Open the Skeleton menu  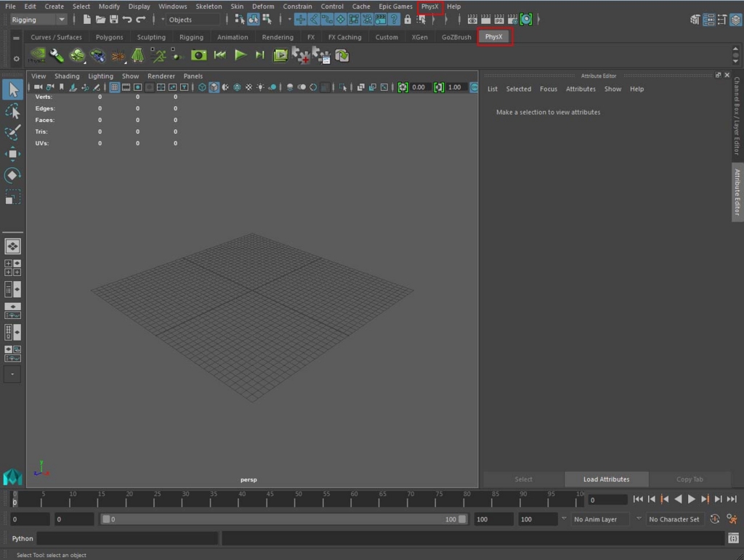point(209,7)
